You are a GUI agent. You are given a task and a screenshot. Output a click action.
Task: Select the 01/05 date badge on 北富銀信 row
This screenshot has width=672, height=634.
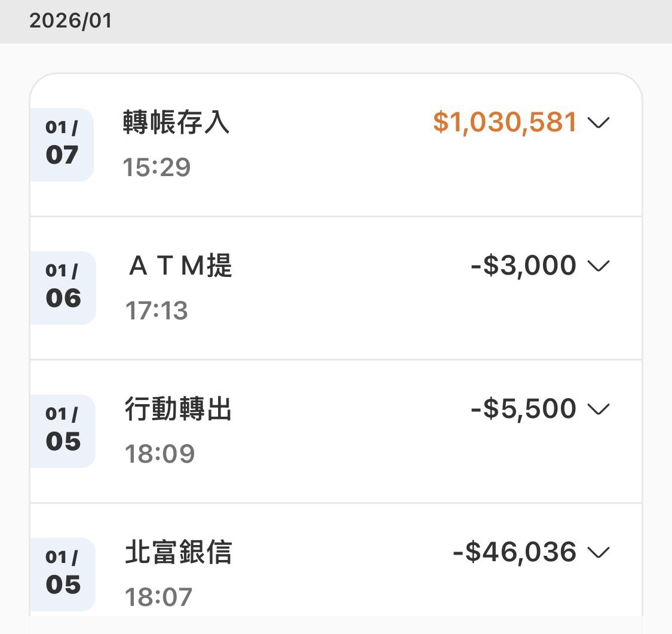pyautogui.click(x=63, y=574)
